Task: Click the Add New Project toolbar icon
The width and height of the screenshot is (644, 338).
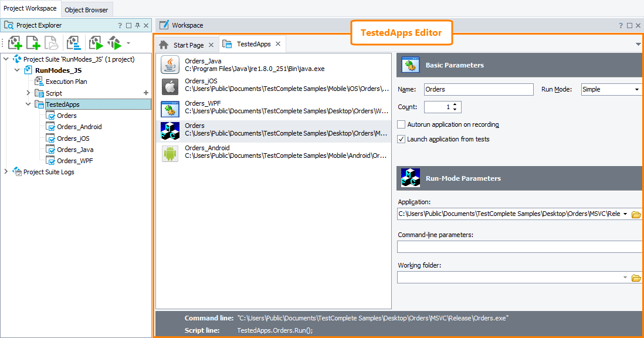Action: coord(15,43)
